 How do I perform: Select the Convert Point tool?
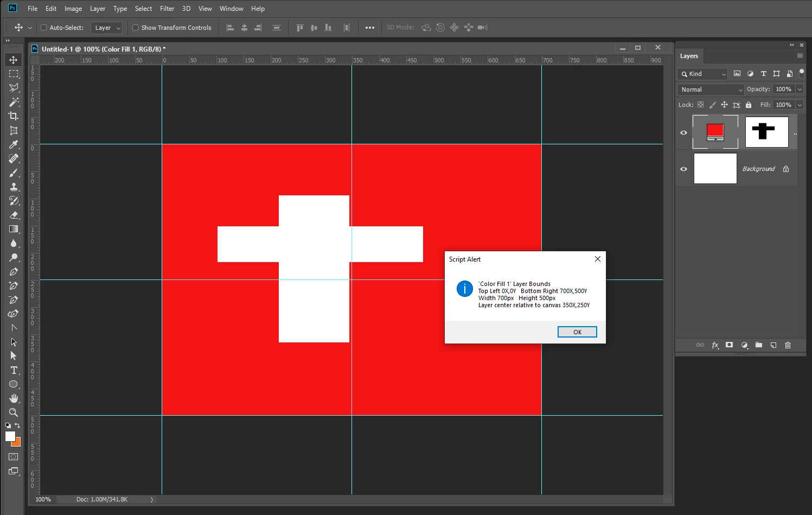[14, 328]
